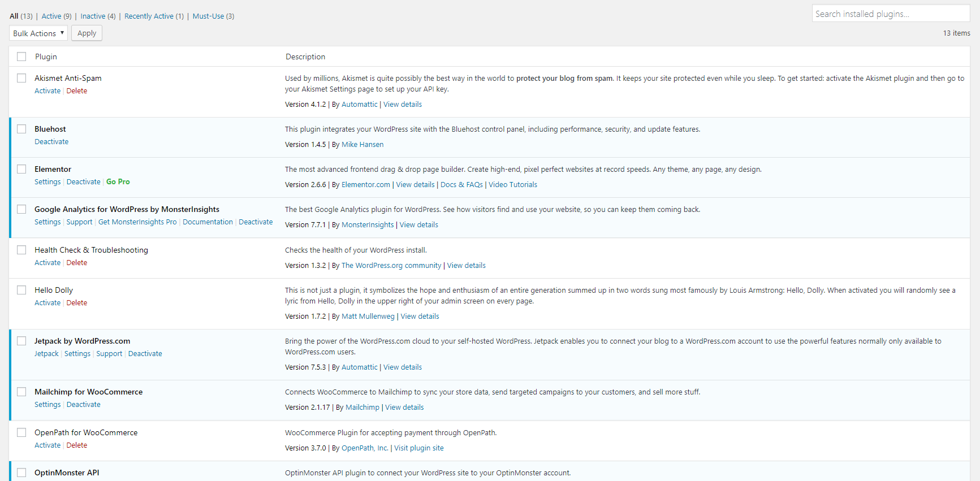This screenshot has width=980, height=481.
Task: Open Elementor Settings link
Action: (x=48, y=182)
